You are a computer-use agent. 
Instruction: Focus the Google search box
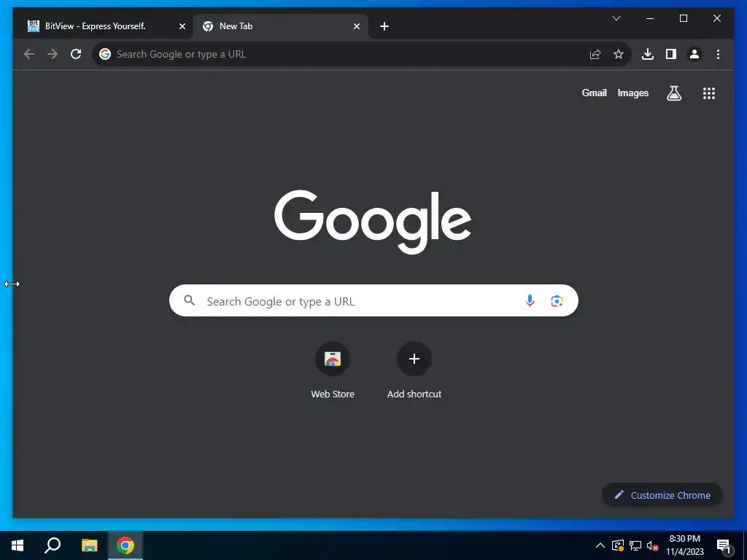click(x=373, y=300)
